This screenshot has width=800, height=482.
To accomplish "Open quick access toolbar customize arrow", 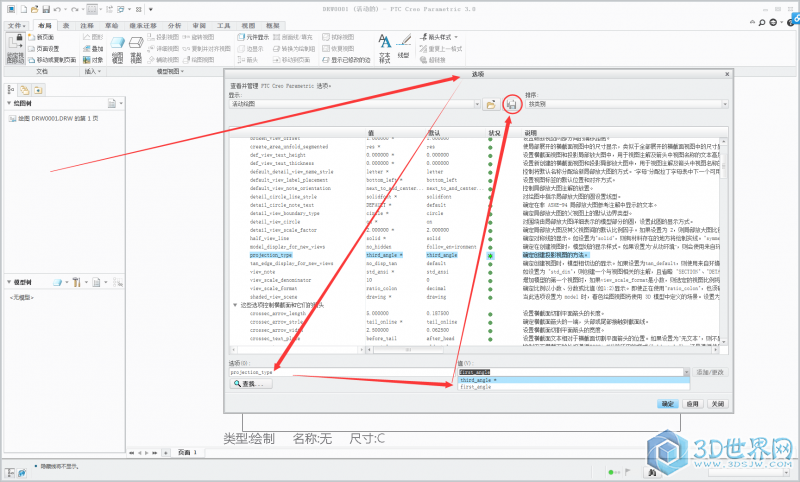I will pyautogui.click(x=151, y=9).
